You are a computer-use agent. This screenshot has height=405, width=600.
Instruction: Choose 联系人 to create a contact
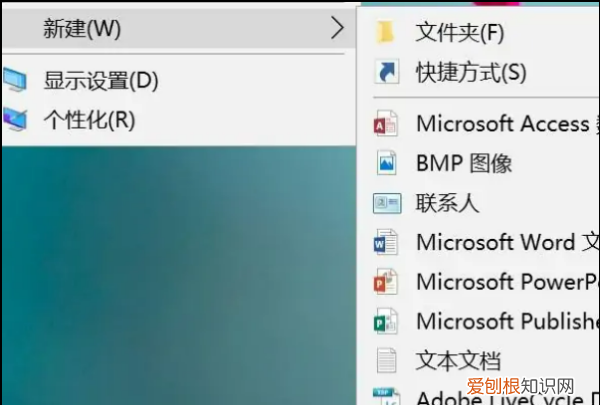(x=447, y=202)
